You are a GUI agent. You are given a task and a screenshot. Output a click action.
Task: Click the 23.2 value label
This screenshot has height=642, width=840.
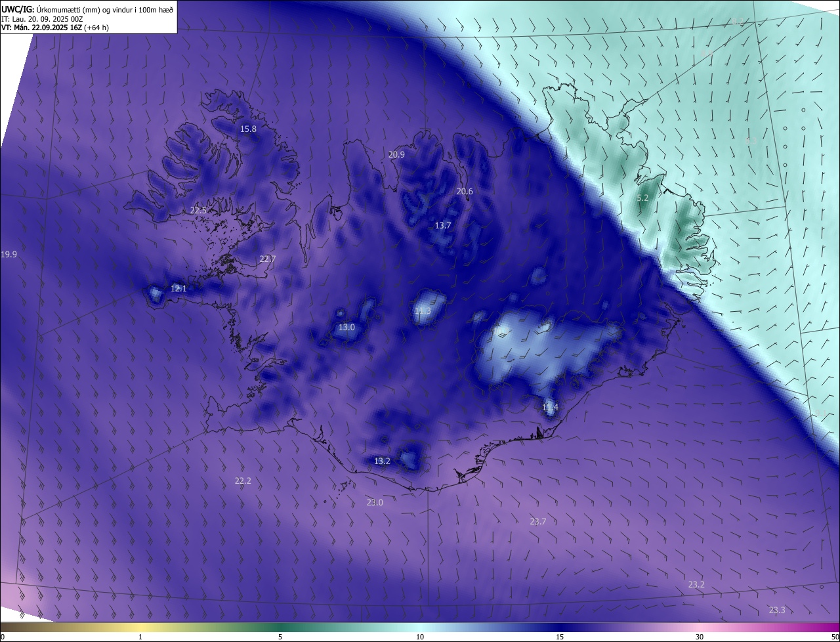click(696, 585)
